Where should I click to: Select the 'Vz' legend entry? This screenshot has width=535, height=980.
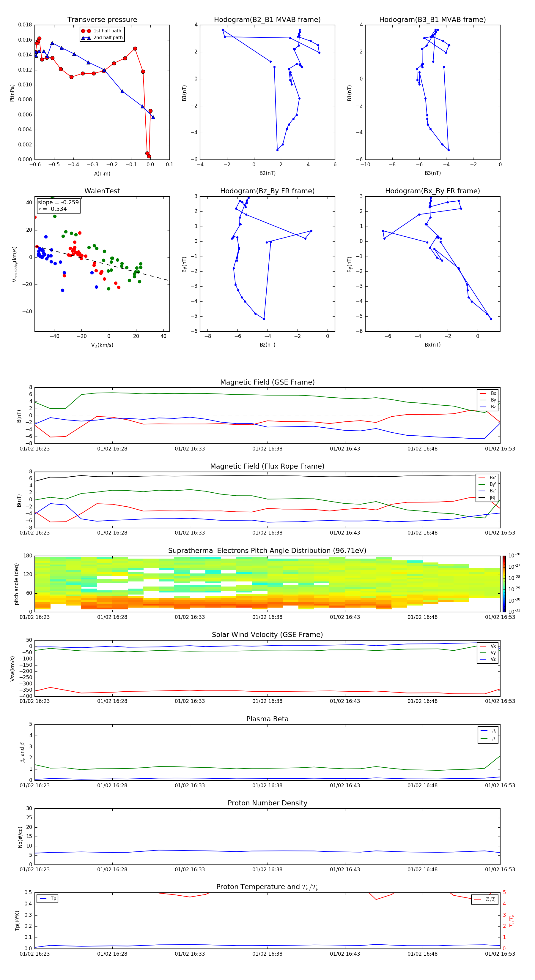pos(488,659)
